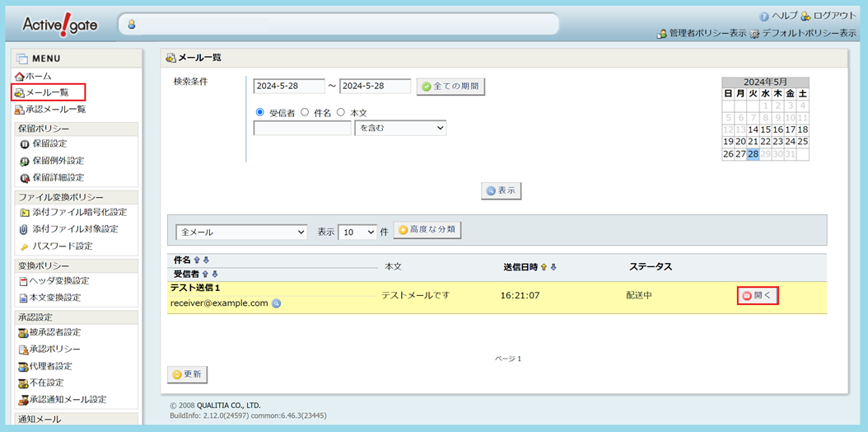Change display count dropdown showing 10

click(357, 232)
